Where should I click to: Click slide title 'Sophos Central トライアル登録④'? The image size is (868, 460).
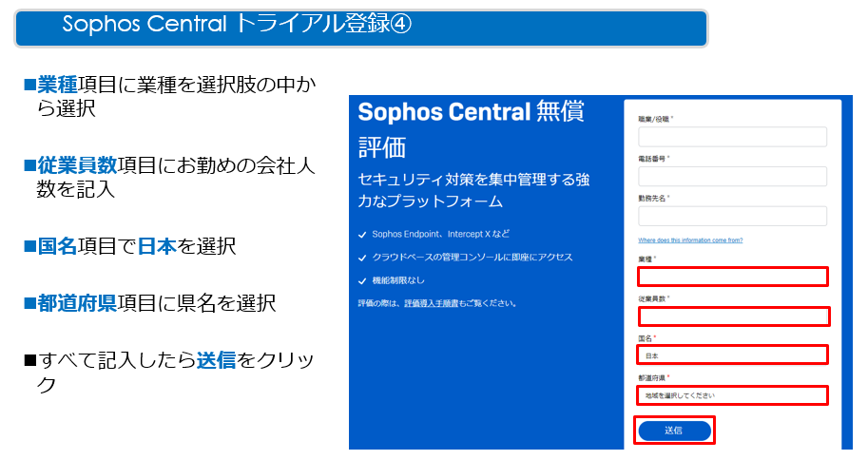pos(237,24)
